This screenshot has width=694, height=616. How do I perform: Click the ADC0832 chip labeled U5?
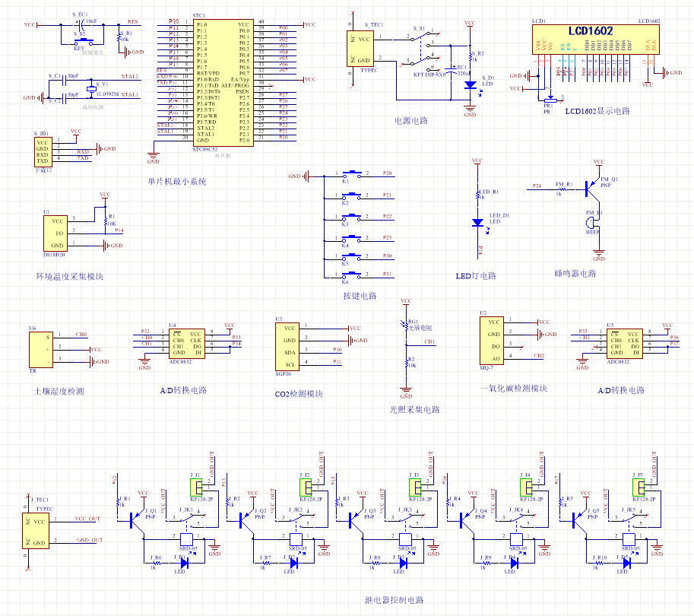click(x=626, y=344)
